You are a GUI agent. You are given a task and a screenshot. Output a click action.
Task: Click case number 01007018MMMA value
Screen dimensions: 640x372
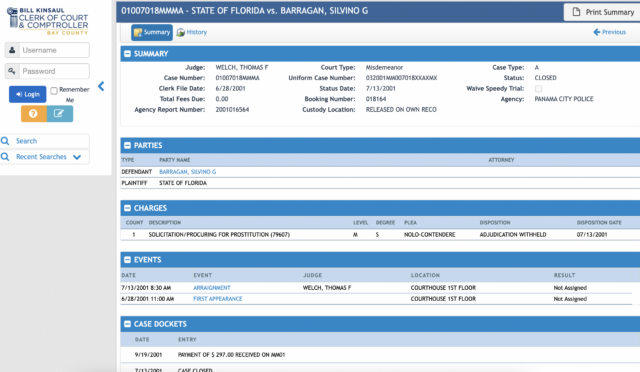pos(237,78)
